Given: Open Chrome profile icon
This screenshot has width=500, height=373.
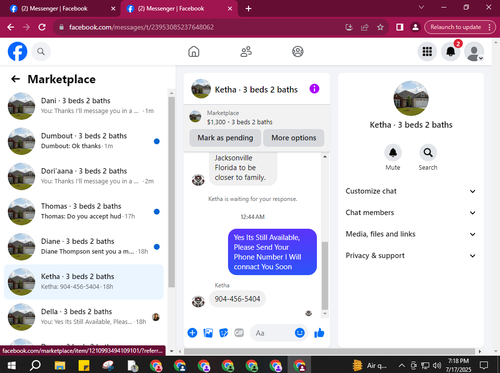Looking at the screenshot, I should pyautogui.click(x=415, y=27).
